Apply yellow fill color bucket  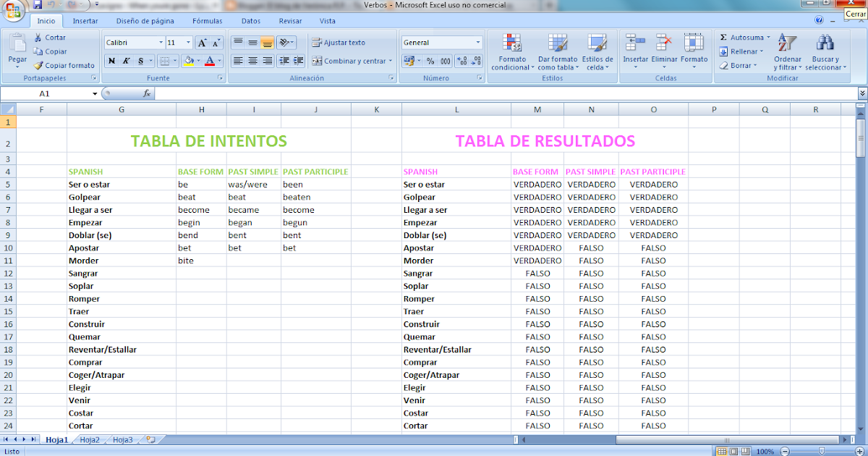(x=188, y=61)
